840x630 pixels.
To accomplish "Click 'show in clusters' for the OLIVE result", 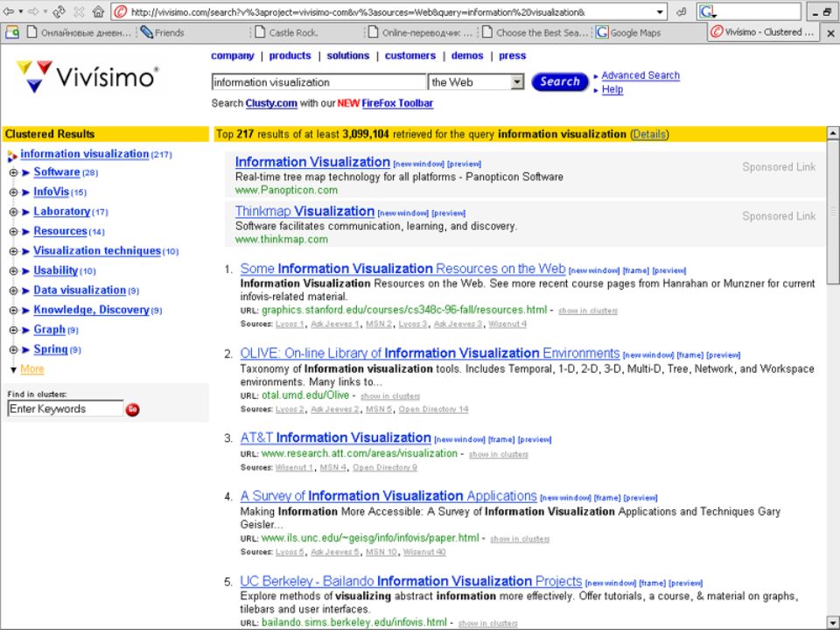I will pyautogui.click(x=390, y=396).
